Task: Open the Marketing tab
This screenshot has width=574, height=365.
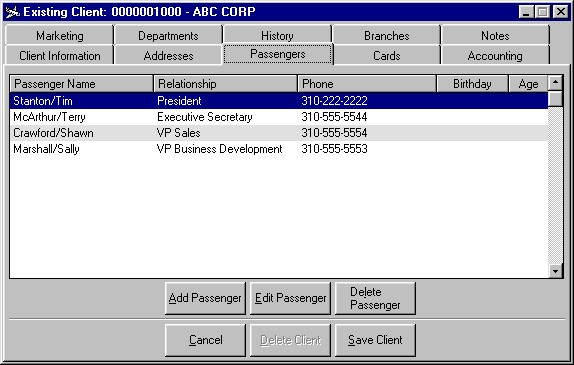Action: pyautogui.click(x=59, y=35)
